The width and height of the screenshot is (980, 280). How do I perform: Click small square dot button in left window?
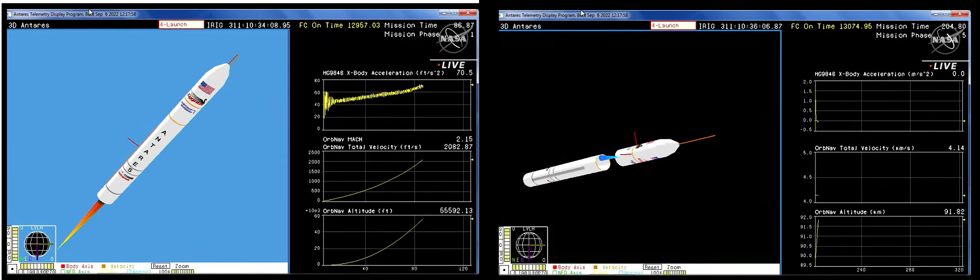12,269
